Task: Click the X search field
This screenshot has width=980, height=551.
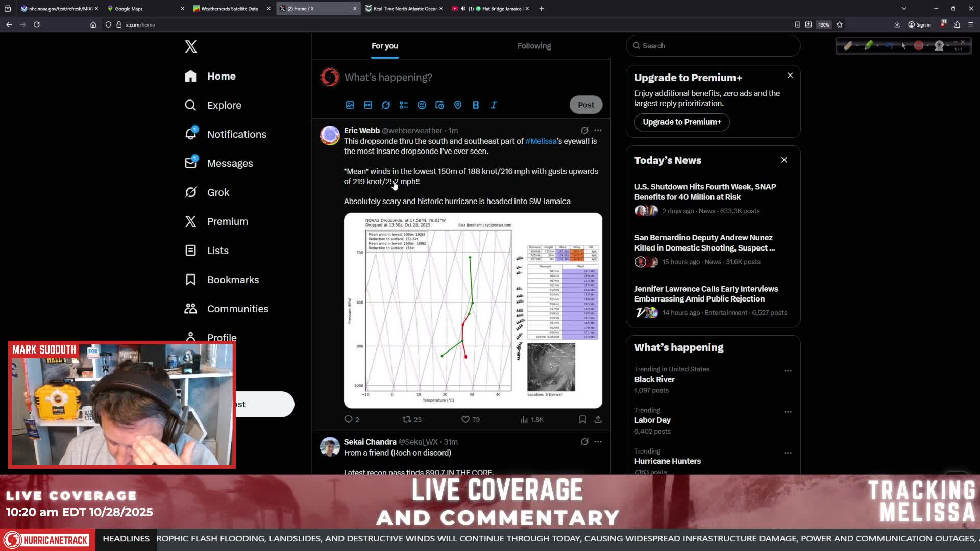Action: click(x=713, y=46)
